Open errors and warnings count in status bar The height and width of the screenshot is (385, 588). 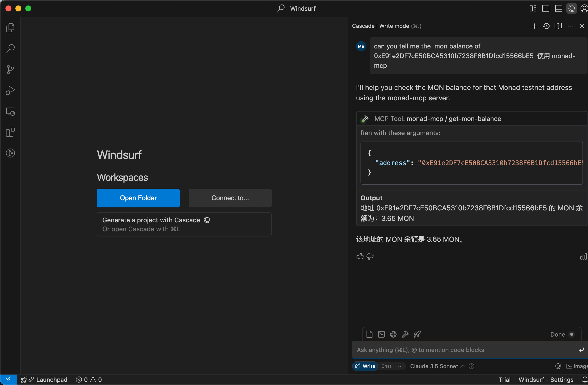tap(89, 380)
